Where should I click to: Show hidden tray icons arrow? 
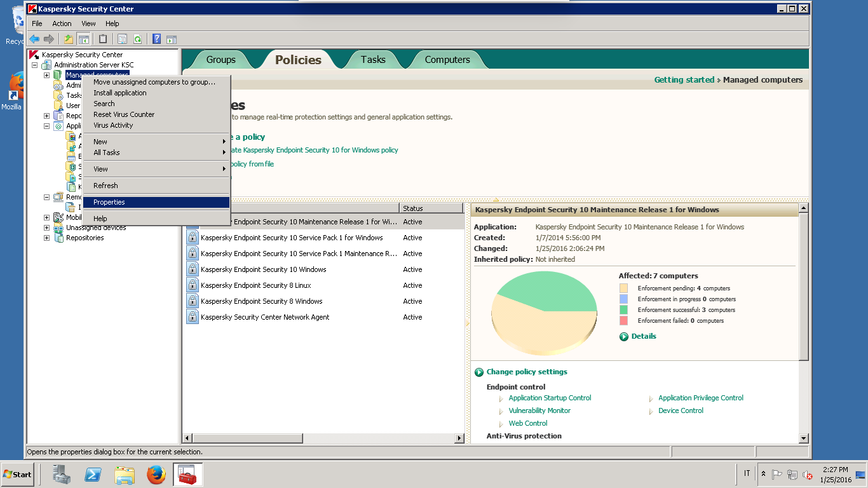(x=763, y=475)
